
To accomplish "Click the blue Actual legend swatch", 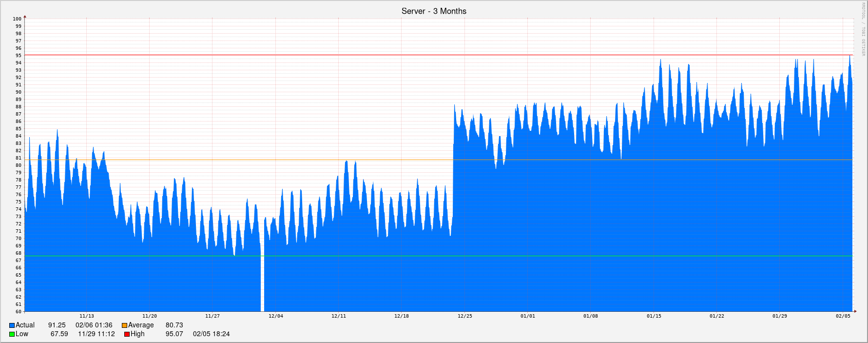I will pyautogui.click(x=12, y=325).
